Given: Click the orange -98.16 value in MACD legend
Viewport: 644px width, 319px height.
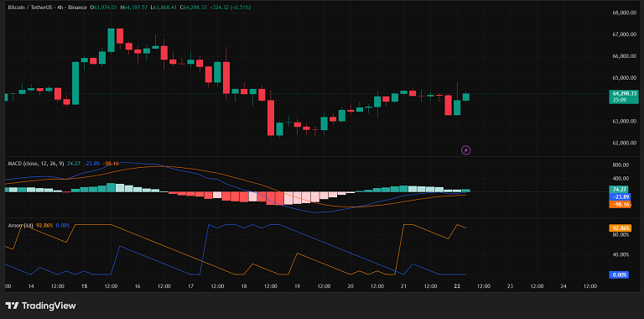Looking at the screenshot, I should tap(111, 164).
